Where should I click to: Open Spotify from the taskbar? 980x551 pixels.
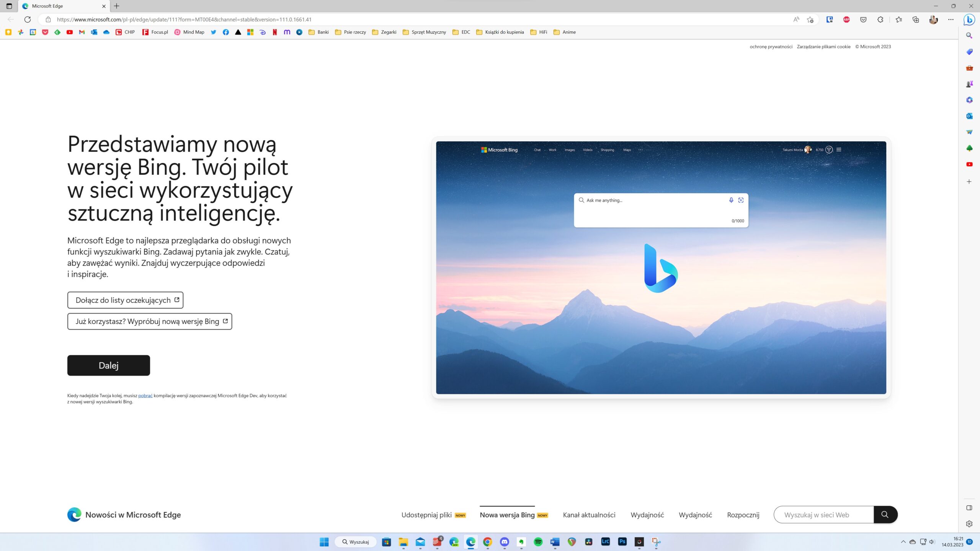tap(538, 542)
